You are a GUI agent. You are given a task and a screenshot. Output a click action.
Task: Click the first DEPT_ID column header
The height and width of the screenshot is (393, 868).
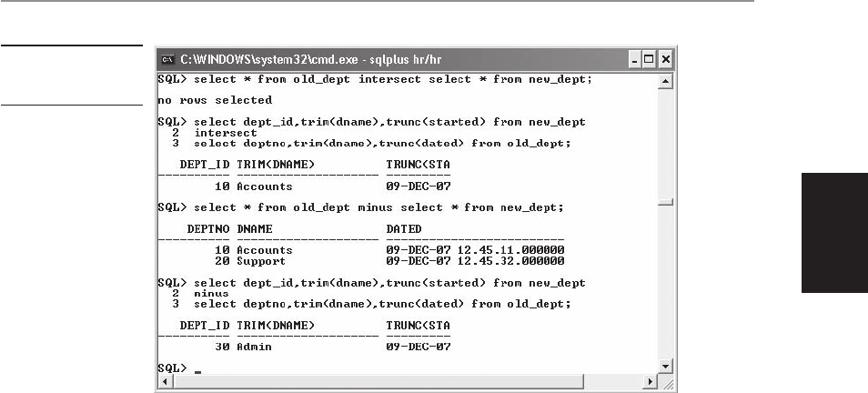(205, 165)
